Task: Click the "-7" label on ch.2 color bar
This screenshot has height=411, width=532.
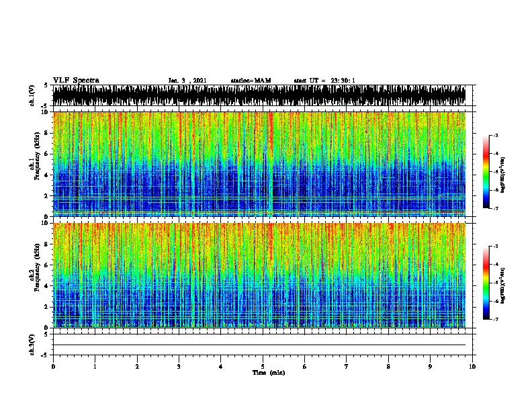Action: (495, 320)
